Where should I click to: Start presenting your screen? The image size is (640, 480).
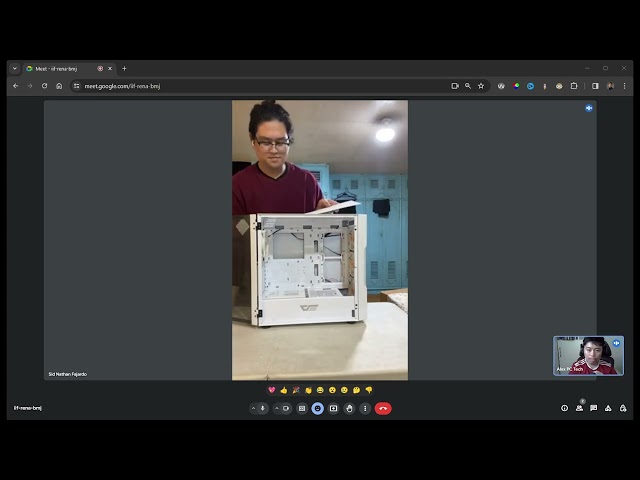pos(333,408)
